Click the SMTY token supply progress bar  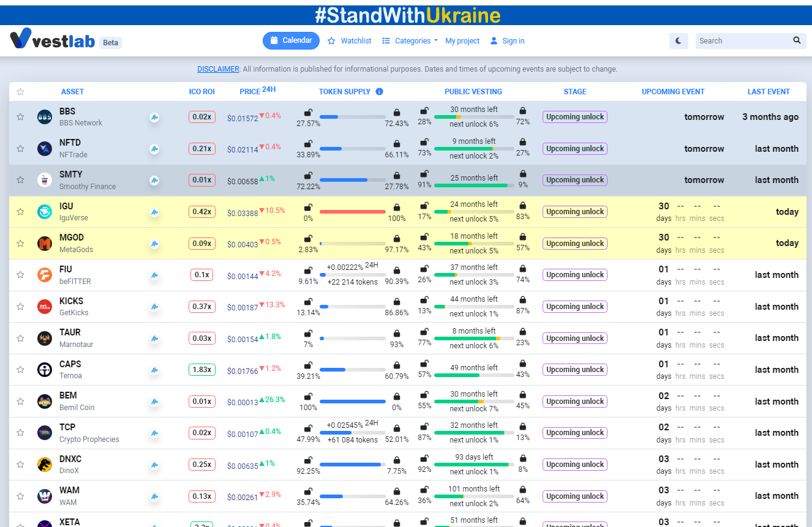coord(352,180)
